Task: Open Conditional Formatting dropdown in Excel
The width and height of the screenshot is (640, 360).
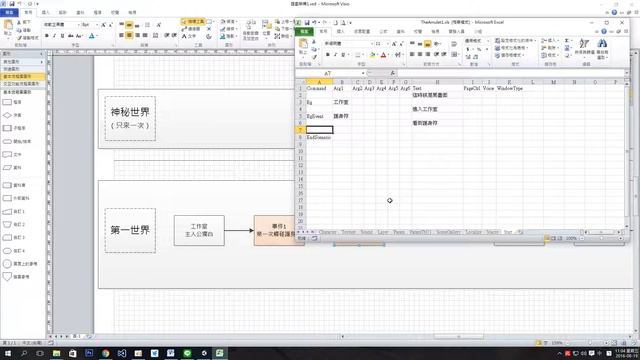Action: tap(515, 40)
